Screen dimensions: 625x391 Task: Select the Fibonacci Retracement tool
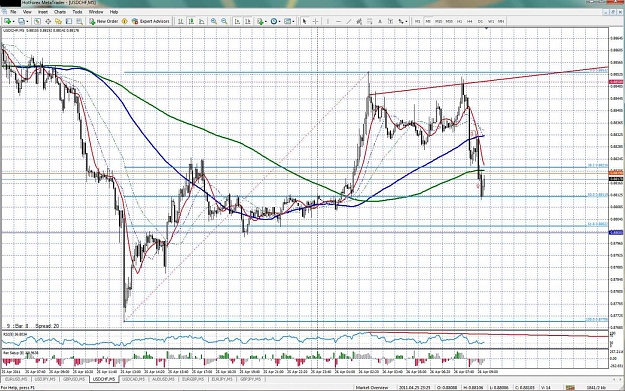[370, 21]
